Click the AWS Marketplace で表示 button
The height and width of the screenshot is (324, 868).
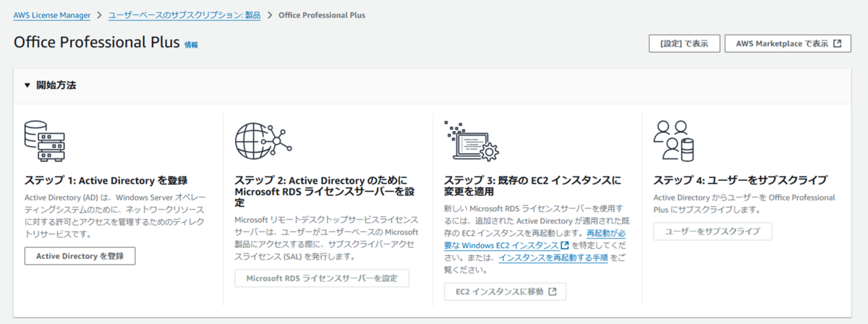(788, 43)
